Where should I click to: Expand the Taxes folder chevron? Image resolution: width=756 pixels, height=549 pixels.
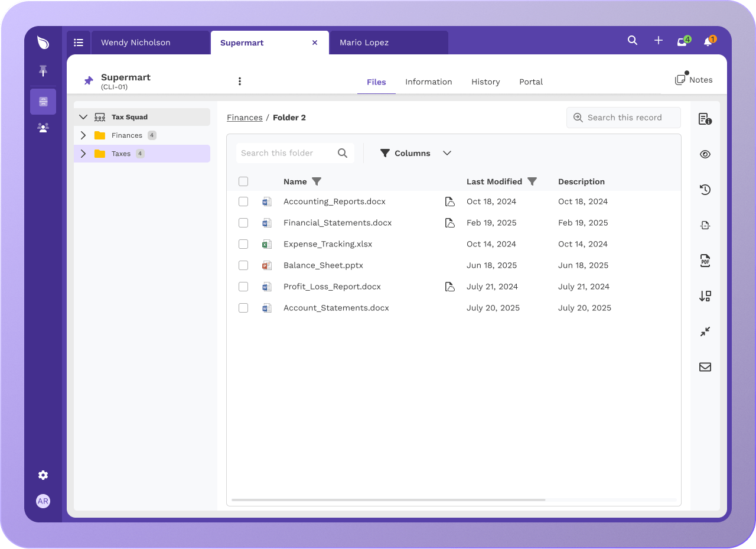pos(83,154)
